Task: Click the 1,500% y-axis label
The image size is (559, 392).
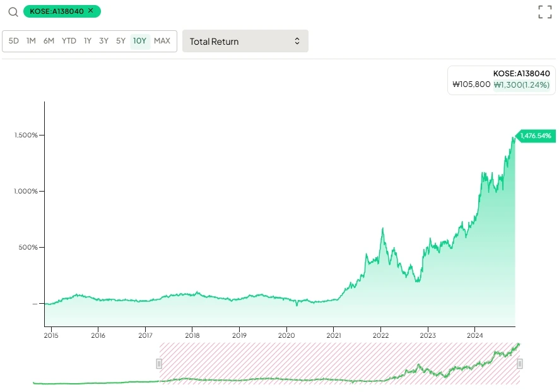Action: (26, 135)
